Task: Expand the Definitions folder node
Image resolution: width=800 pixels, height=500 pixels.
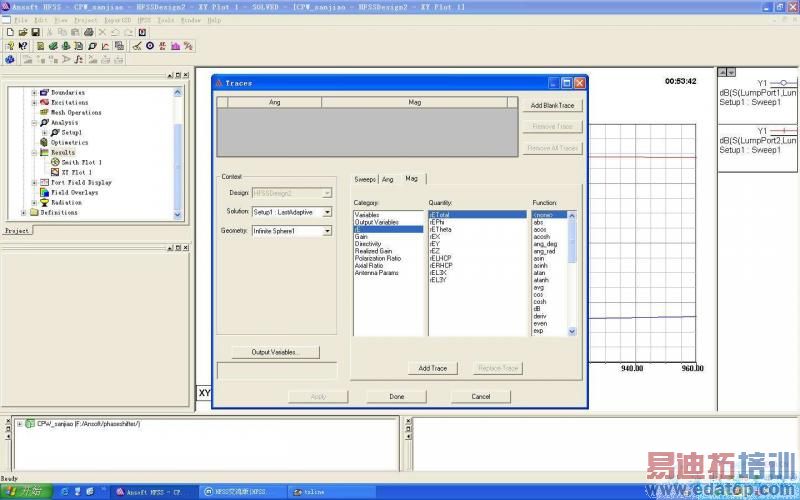Action: (x=24, y=212)
